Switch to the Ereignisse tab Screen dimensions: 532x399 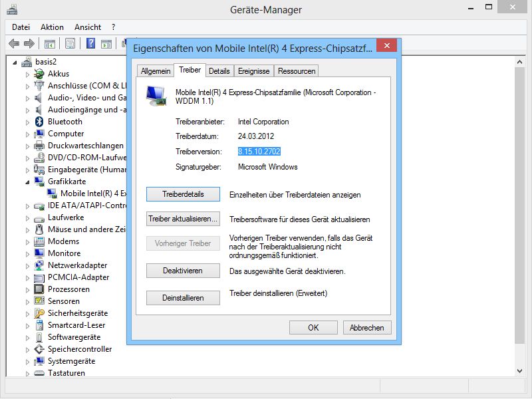click(x=254, y=71)
